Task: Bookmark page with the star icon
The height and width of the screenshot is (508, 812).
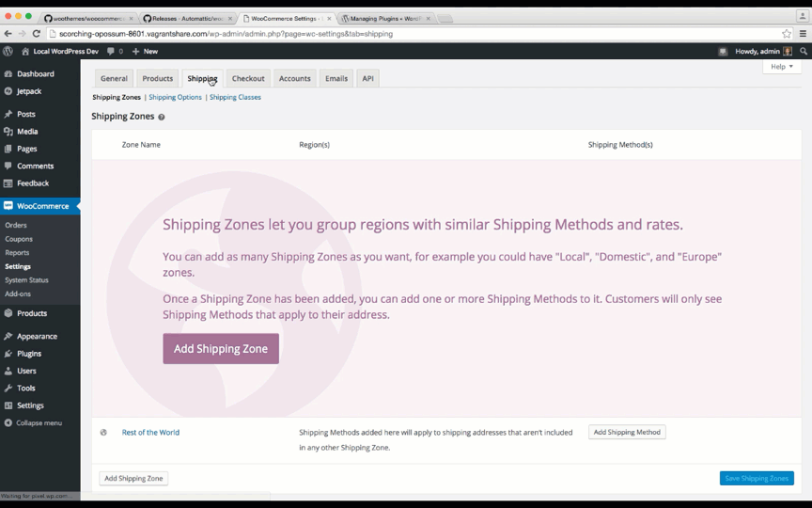Action: (786, 34)
